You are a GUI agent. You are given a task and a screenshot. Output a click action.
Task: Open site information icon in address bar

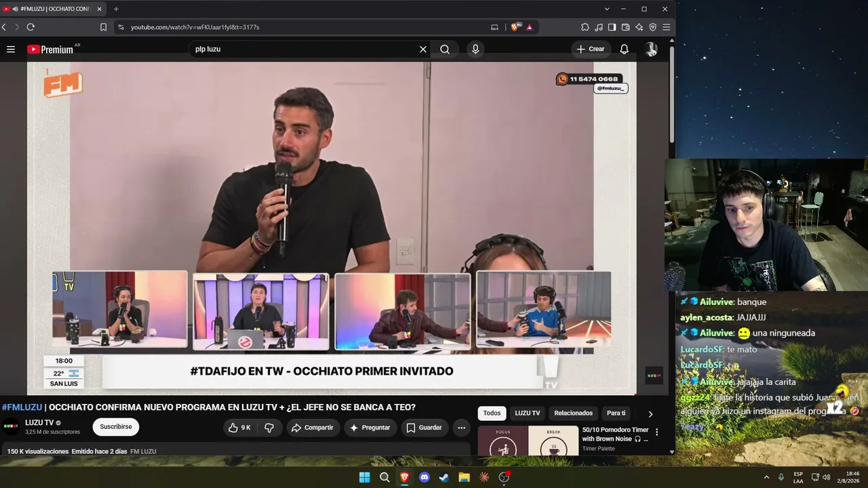click(x=121, y=27)
